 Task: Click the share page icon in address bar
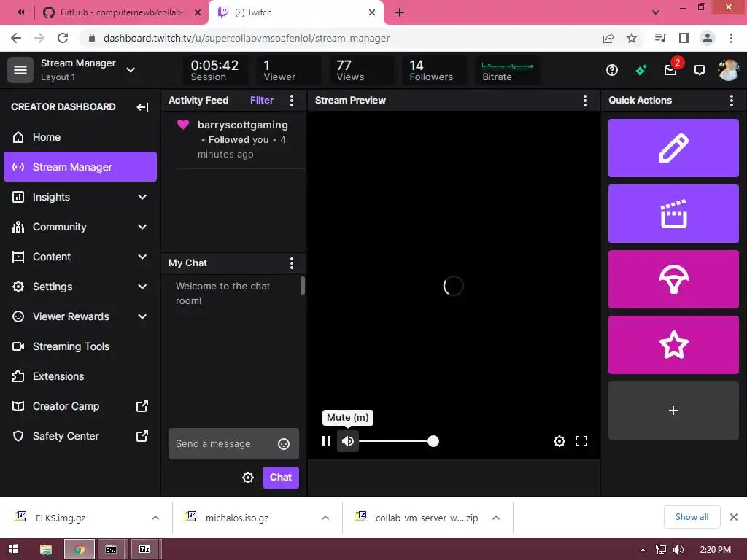(608, 38)
